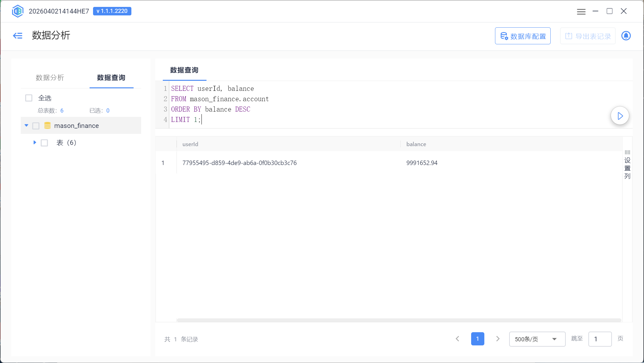644x363 pixels.
Task: Expand the 表 (6) tables node
Action: (35, 143)
